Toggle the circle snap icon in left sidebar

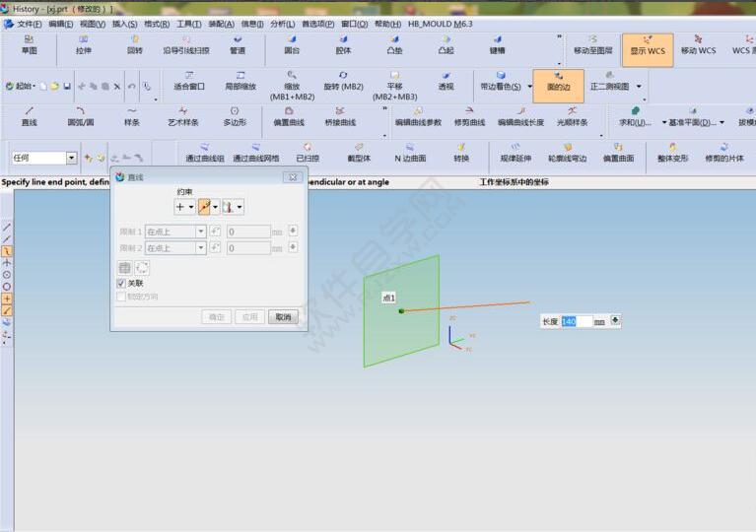click(x=7, y=287)
